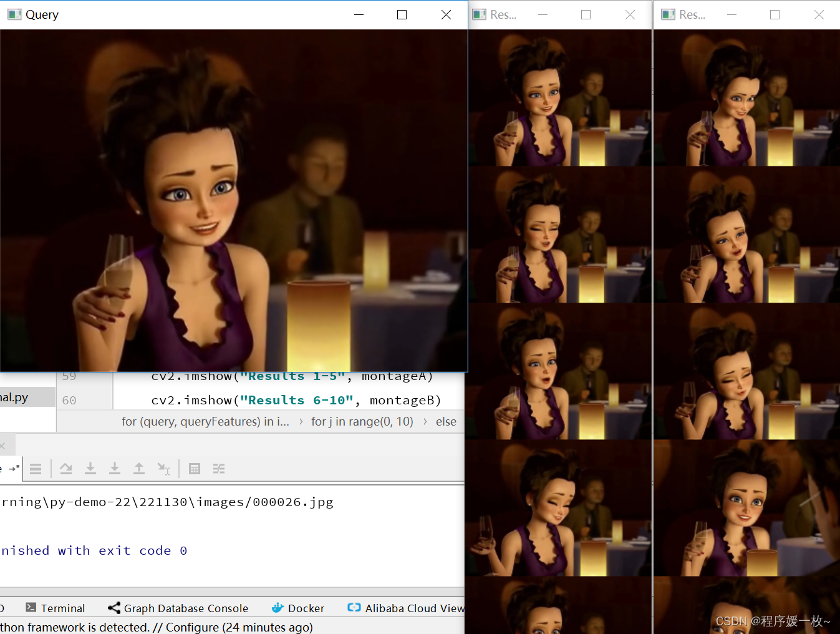Click the Step Out debugger icon
Image resolution: width=840 pixels, height=634 pixels.
[x=139, y=469]
